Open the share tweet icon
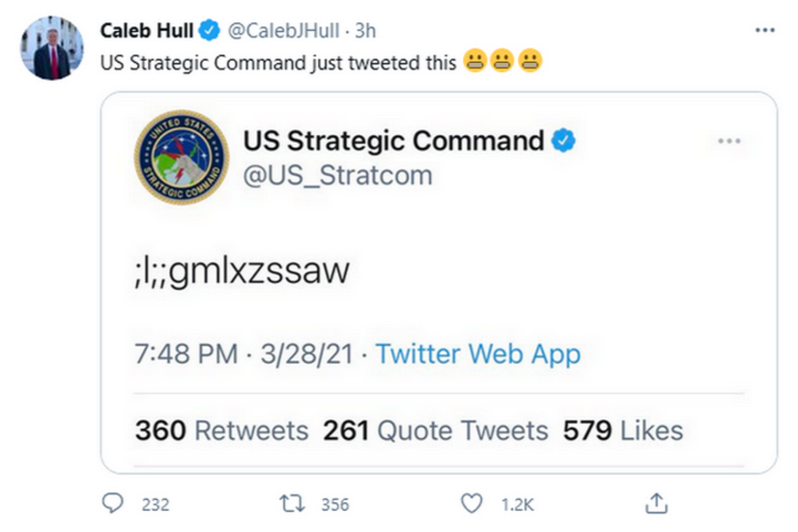 pyautogui.click(x=657, y=503)
